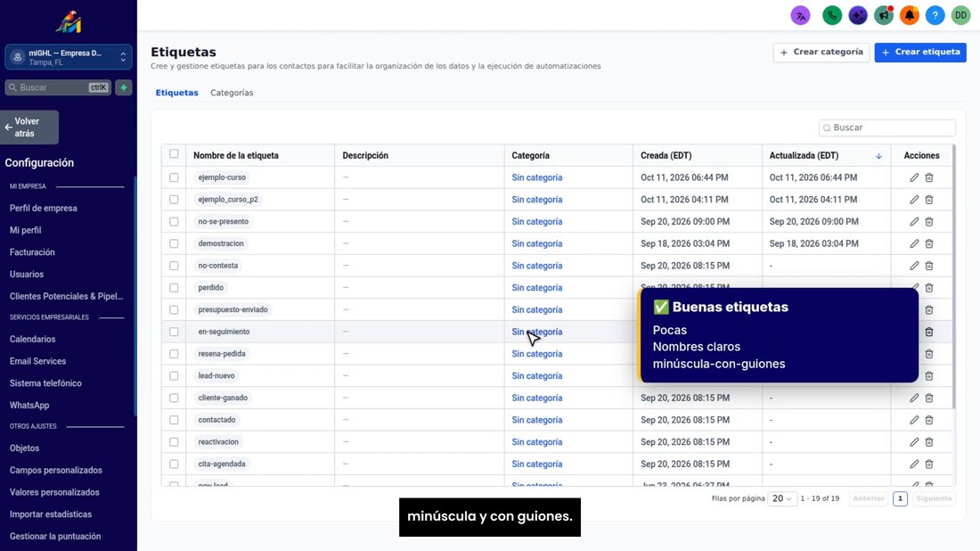Open the rows per page dropdown

(x=782, y=498)
